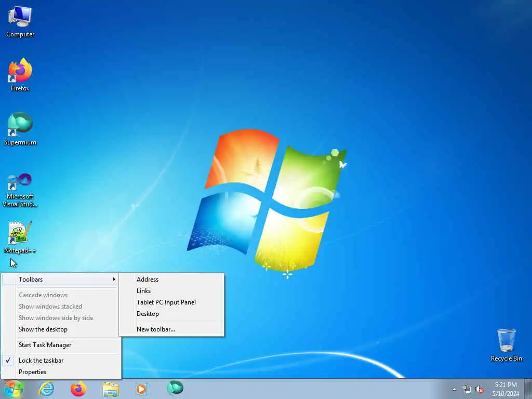Expand the Toolbars submenu entry
Viewport: 532px width, 399px height.
(61, 279)
